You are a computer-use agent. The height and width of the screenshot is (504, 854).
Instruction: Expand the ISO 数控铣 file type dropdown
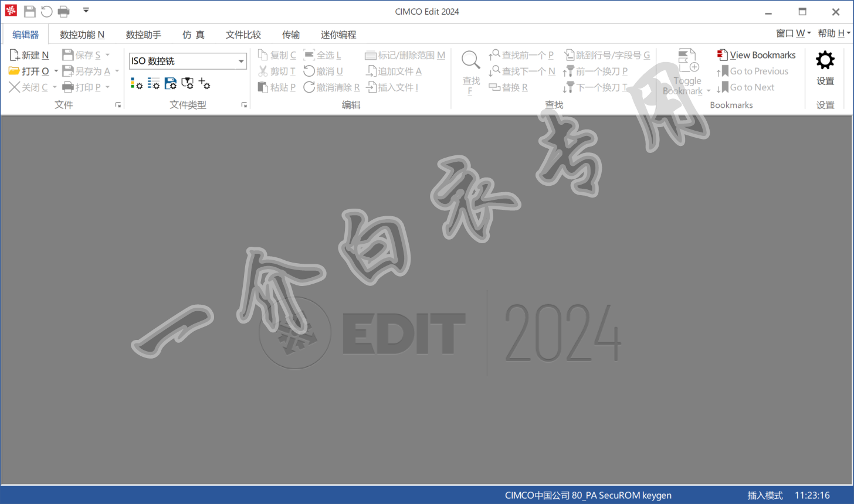coord(241,61)
